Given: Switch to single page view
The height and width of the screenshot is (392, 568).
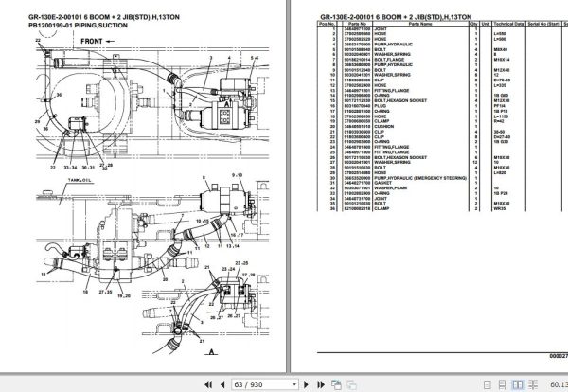Looking at the screenshot, I should pos(488,384).
